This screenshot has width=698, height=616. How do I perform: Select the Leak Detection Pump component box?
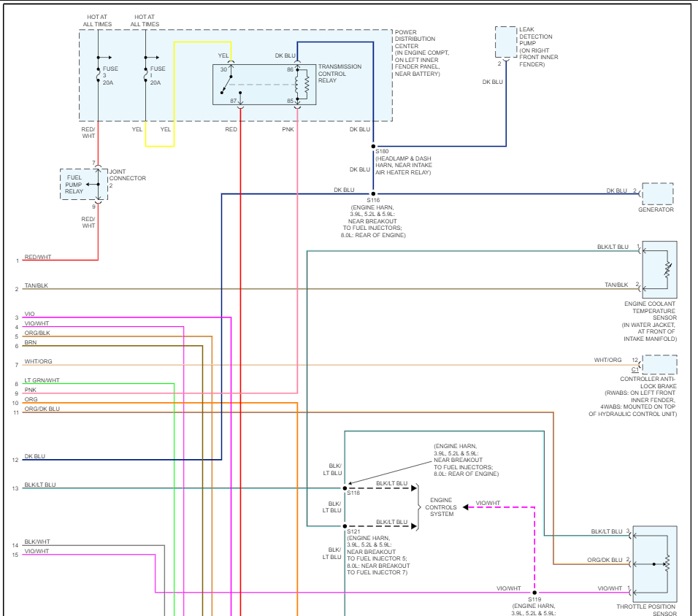click(505, 42)
